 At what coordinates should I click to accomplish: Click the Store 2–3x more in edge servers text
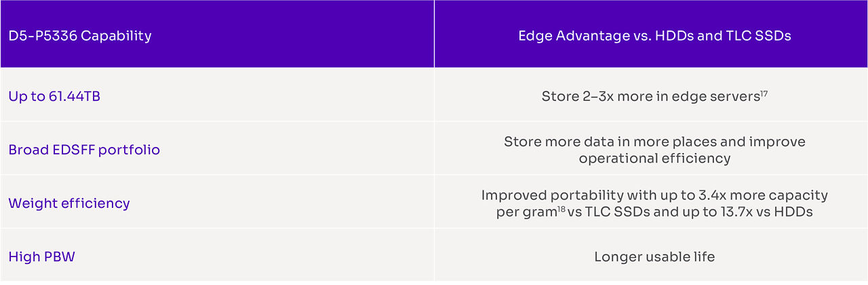pos(650,96)
